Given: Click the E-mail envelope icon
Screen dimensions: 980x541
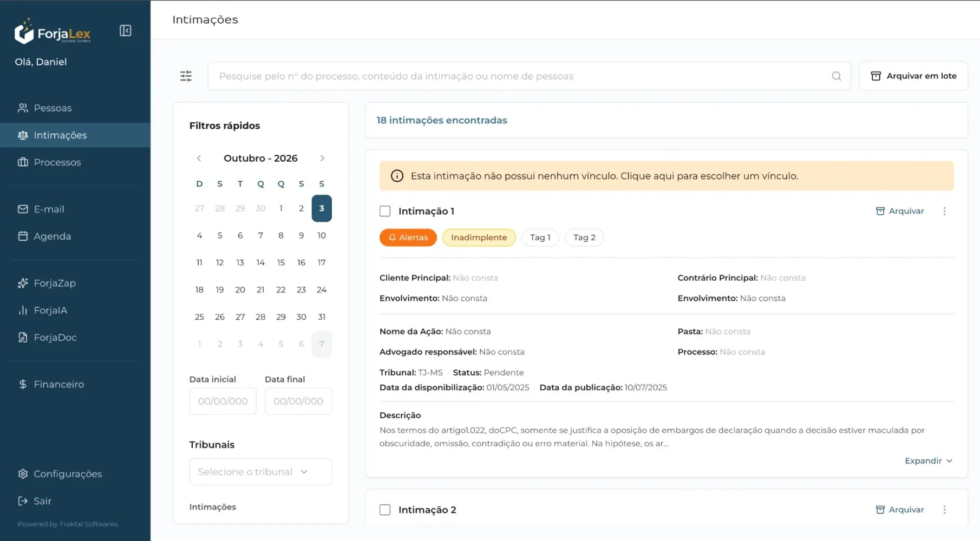Looking at the screenshot, I should pyautogui.click(x=23, y=209).
